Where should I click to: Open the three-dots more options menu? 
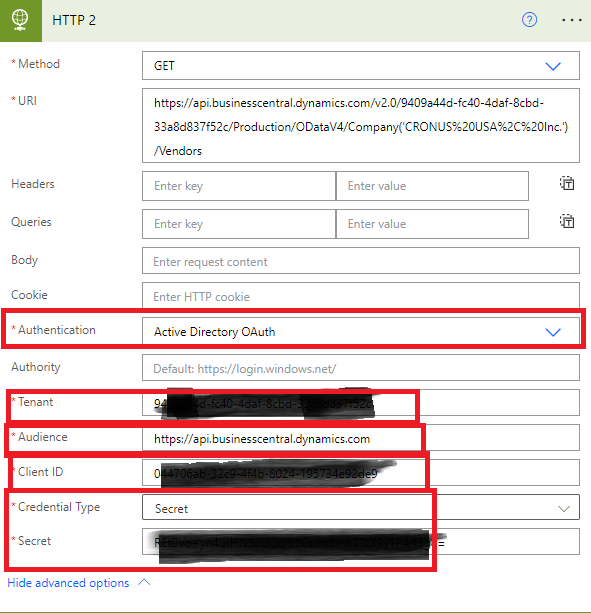tap(571, 20)
